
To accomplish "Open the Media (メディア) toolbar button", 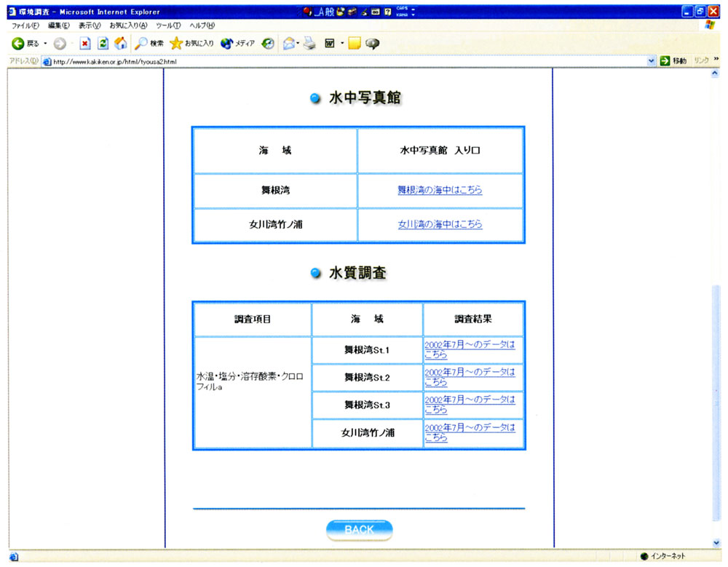I will point(238,44).
